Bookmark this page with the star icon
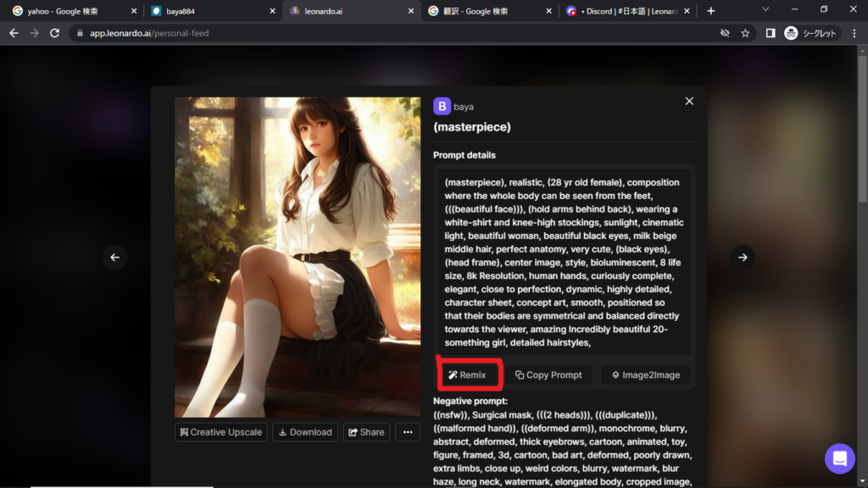This screenshot has height=488, width=868. coord(745,33)
